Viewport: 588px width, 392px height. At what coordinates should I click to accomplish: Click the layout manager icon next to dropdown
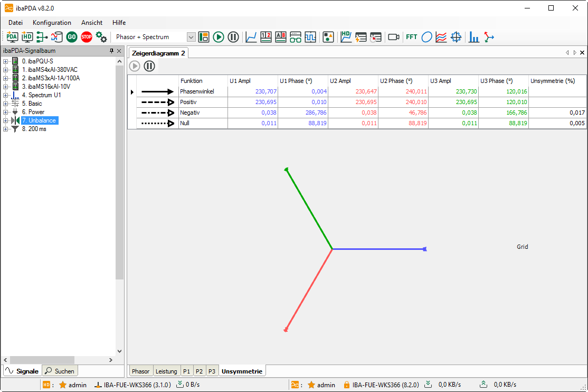point(204,37)
